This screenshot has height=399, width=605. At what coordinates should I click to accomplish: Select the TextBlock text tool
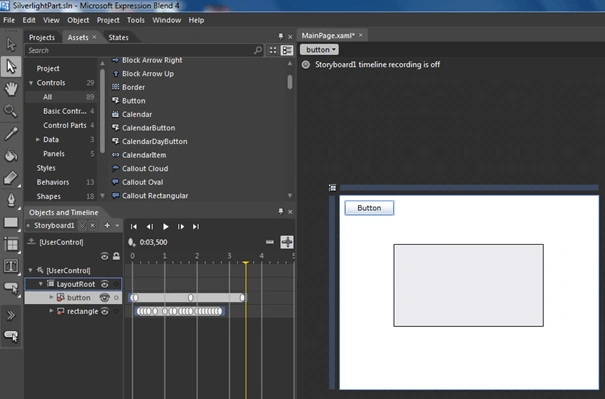point(11,266)
